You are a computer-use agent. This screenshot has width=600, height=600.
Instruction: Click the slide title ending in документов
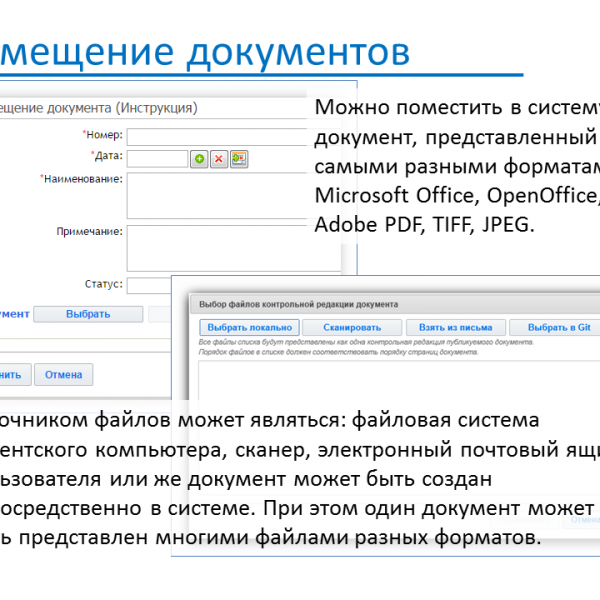(200, 51)
